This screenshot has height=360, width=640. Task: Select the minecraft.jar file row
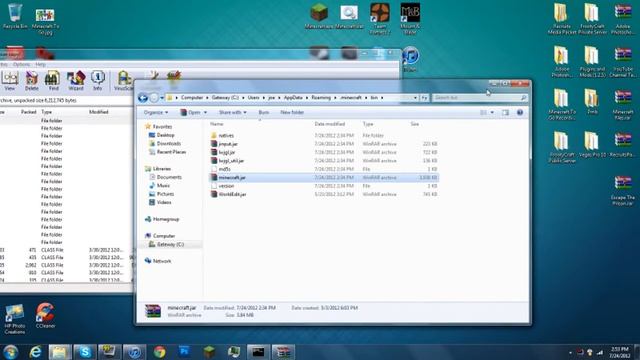click(x=324, y=178)
